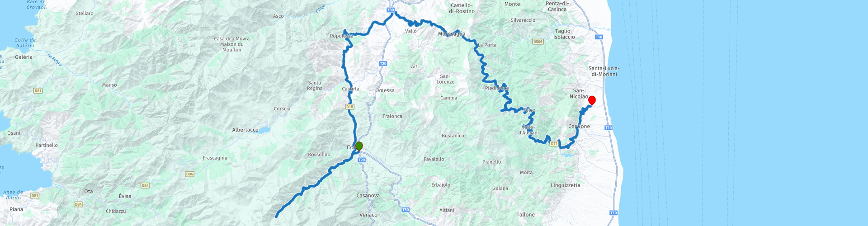Click the T30 road shield

391,10
